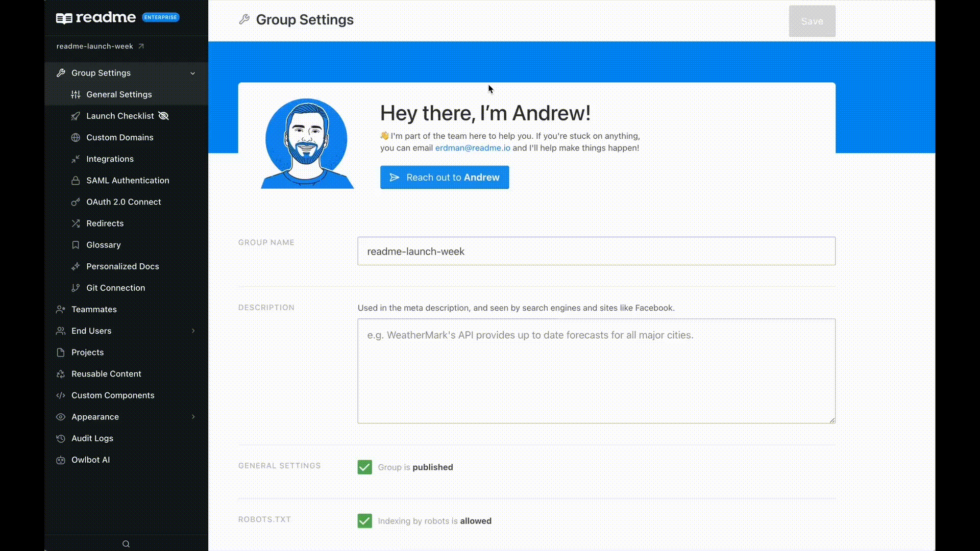The width and height of the screenshot is (980, 551).
Task: Click the Projects file icon
Action: (x=61, y=353)
